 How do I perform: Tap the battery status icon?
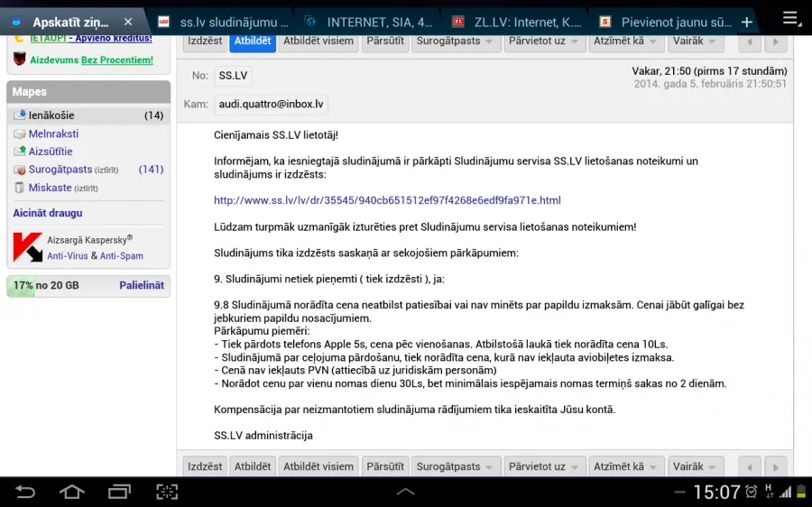801,492
